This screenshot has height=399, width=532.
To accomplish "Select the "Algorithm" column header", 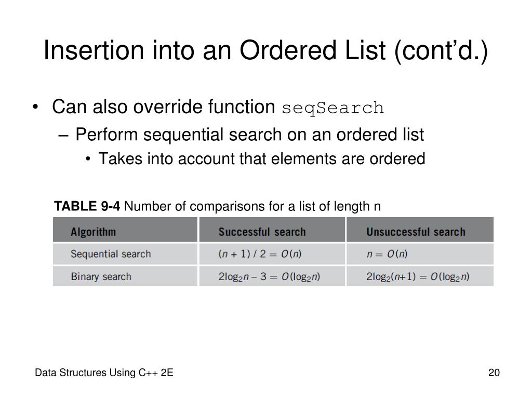I will point(94,232).
